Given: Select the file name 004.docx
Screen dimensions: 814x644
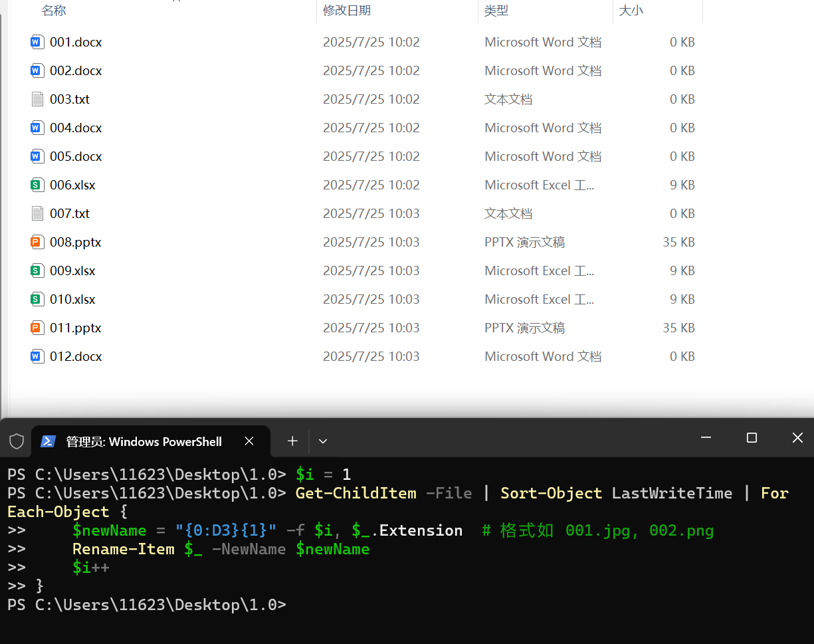Looking at the screenshot, I should pos(76,128).
